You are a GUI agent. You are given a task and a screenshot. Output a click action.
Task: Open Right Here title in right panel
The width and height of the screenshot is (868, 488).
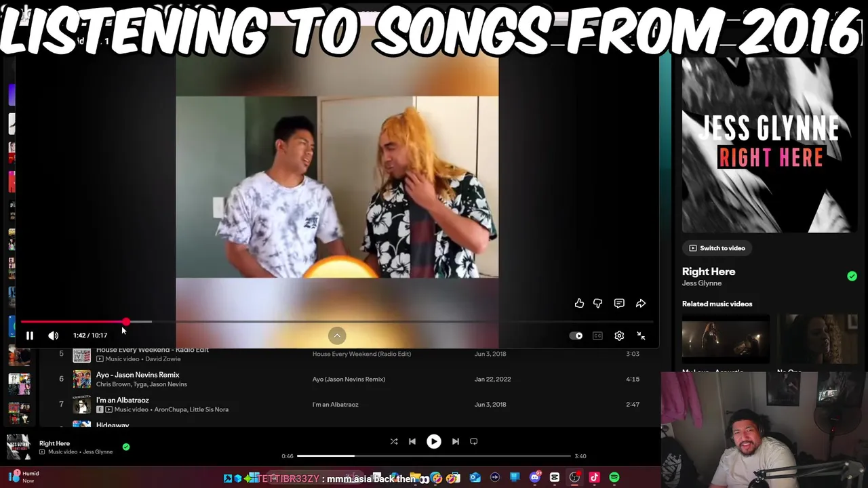709,271
